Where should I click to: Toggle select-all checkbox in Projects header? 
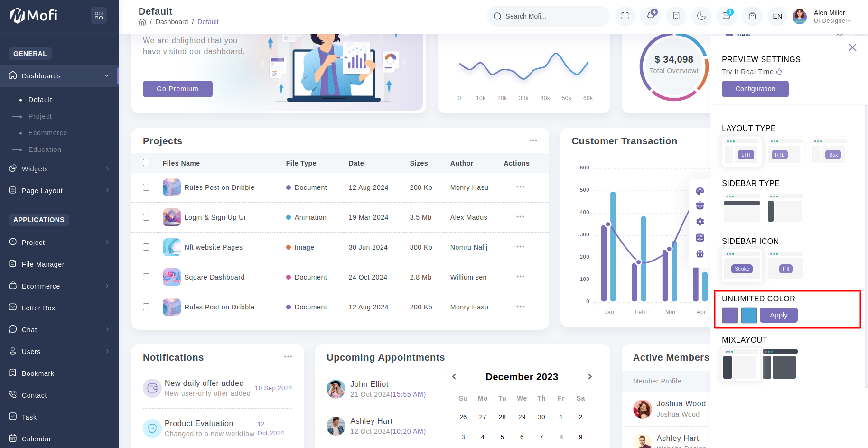coord(146,163)
